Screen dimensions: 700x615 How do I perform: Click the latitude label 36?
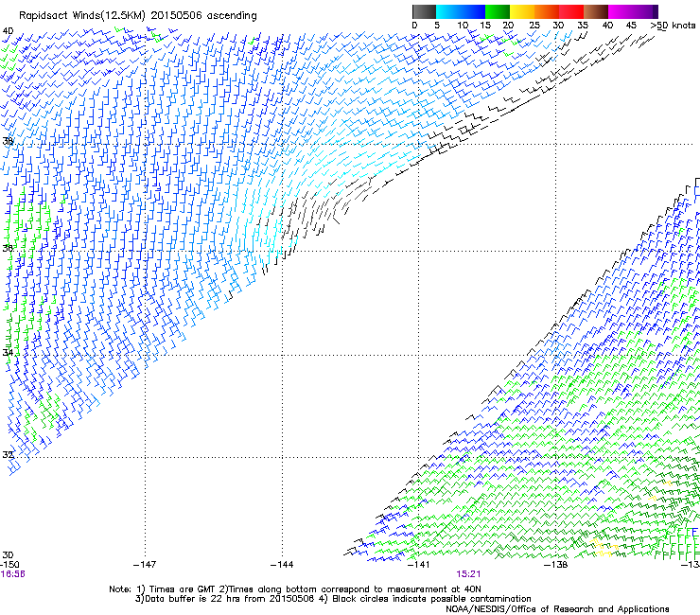[x=8, y=248]
